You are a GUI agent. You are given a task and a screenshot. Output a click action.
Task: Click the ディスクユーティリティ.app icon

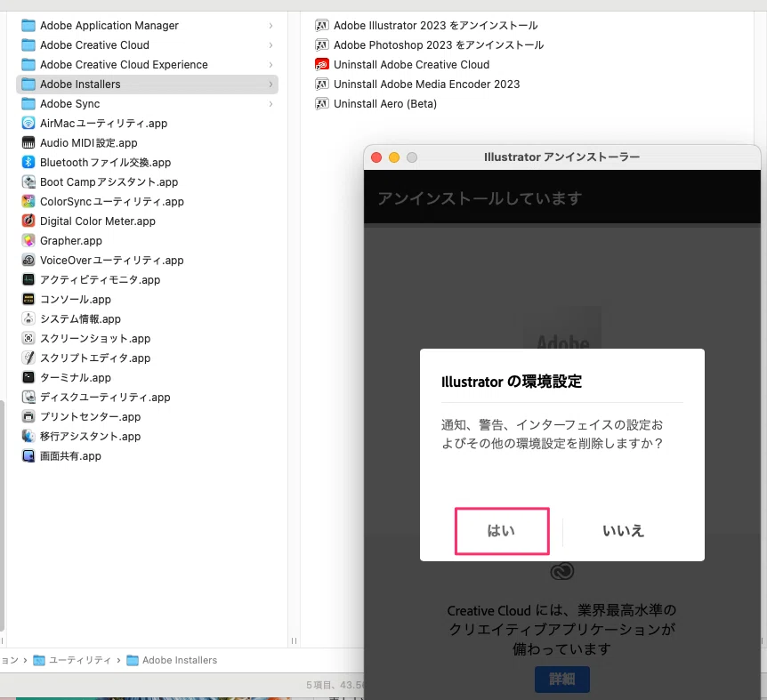click(28, 397)
